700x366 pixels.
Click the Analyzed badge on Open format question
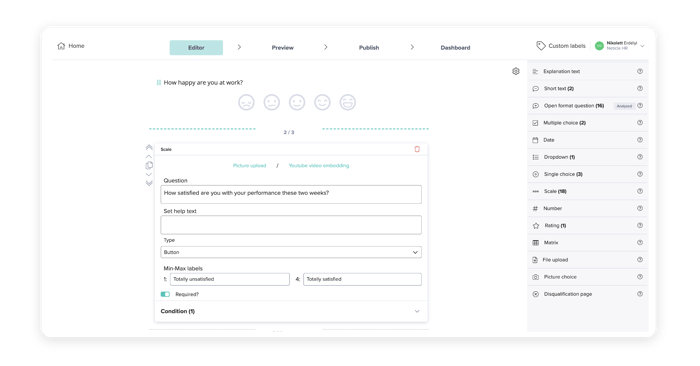(624, 106)
